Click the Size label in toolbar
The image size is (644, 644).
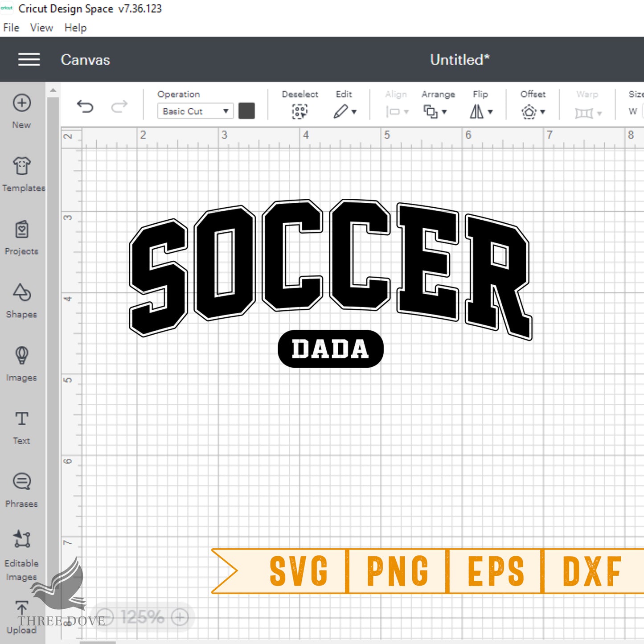[x=636, y=94]
